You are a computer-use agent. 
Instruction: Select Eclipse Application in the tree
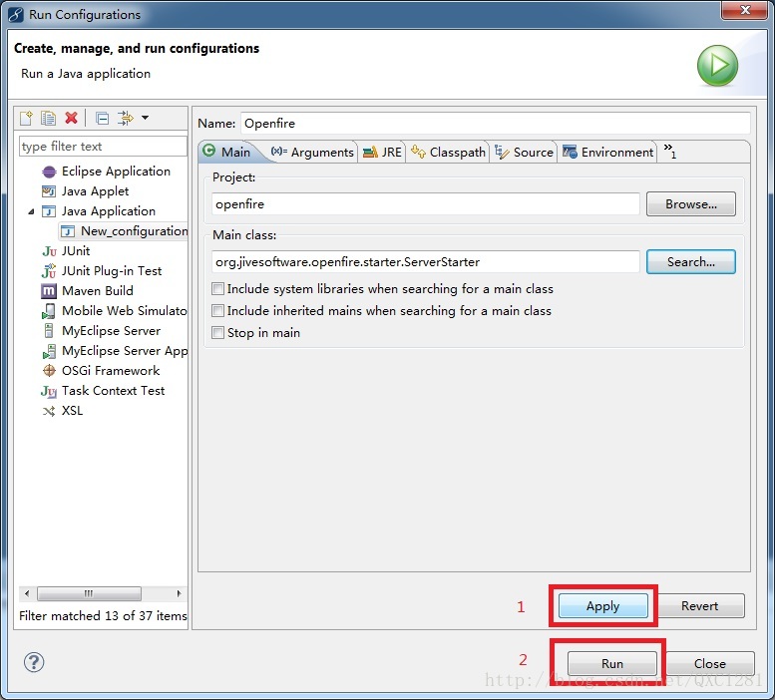[x=116, y=172]
